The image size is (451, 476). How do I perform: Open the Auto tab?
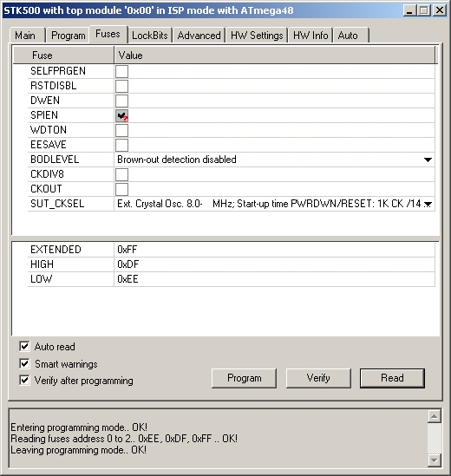point(350,36)
